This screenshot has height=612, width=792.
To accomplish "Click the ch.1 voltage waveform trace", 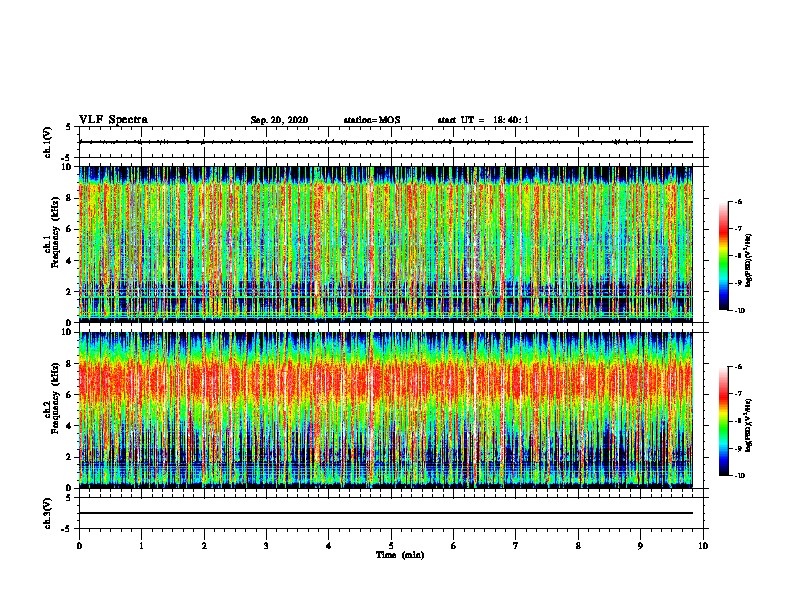I will point(385,142).
